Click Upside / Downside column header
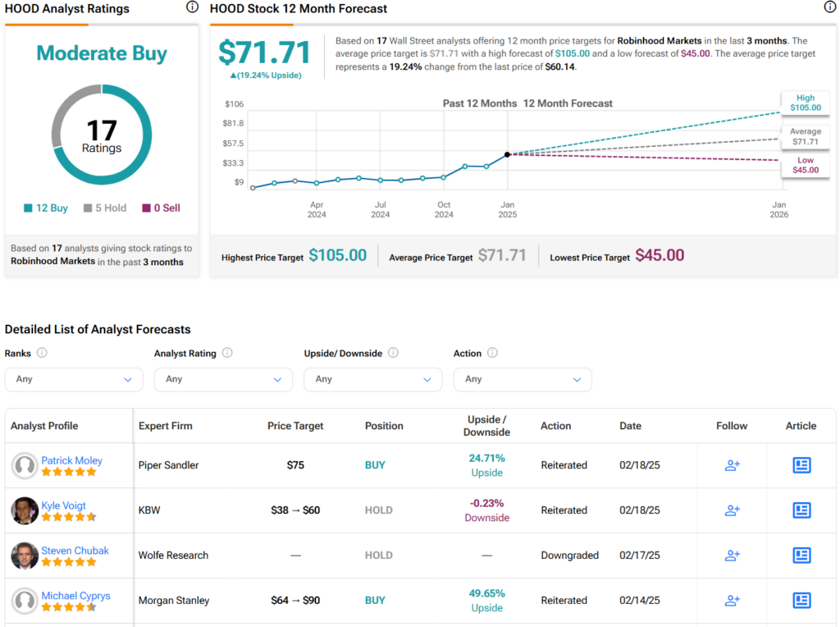Viewport: 840px width, 627px height. (486, 426)
